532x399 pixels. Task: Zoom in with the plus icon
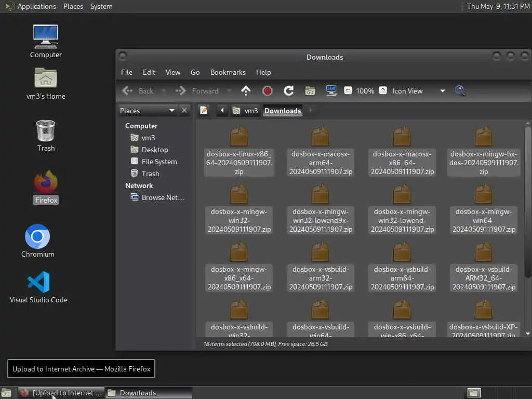pyautogui.click(x=383, y=90)
